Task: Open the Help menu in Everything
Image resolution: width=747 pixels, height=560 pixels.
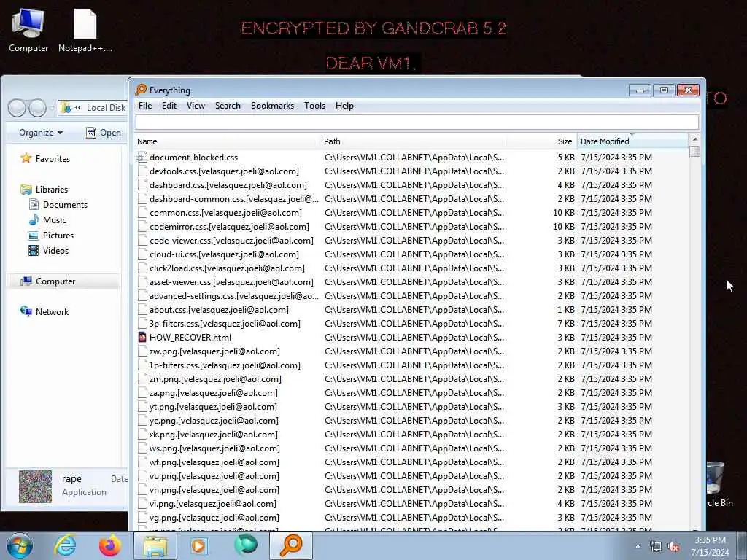Action: [344, 106]
